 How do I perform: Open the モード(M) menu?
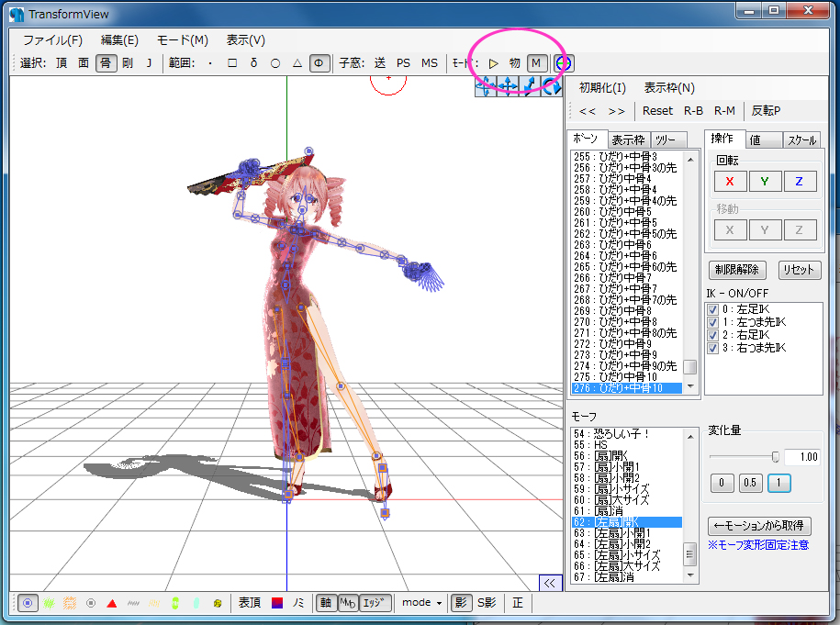coord(182,40)
